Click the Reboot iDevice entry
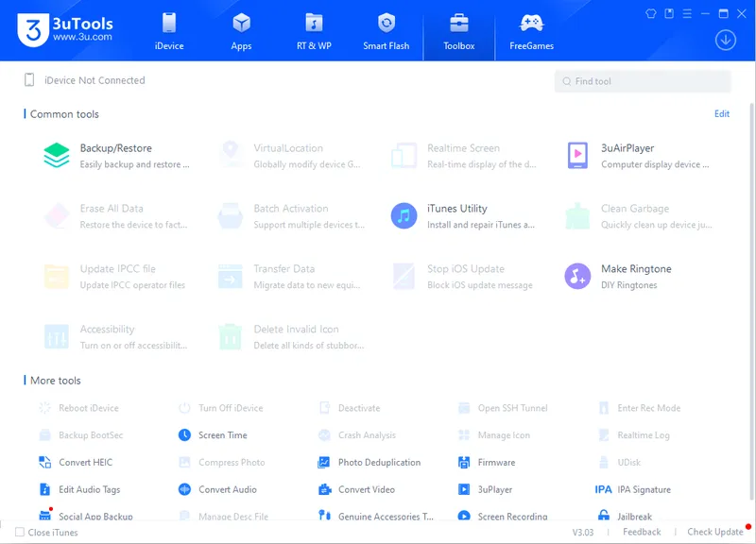This screenshot has width=756, height=544. coord(78,408)
